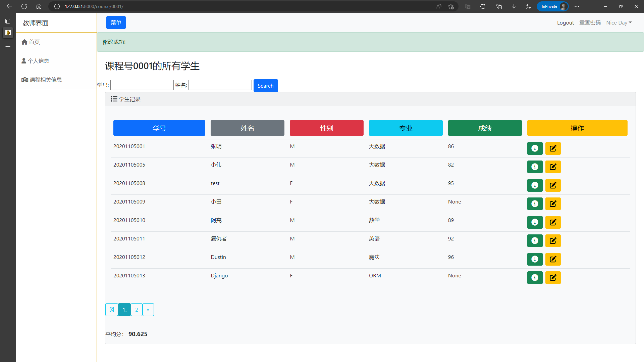This screenshot has width=644, height=362.
Task: Click the 教师界面 sidebar title
Action: coord(36,23)
